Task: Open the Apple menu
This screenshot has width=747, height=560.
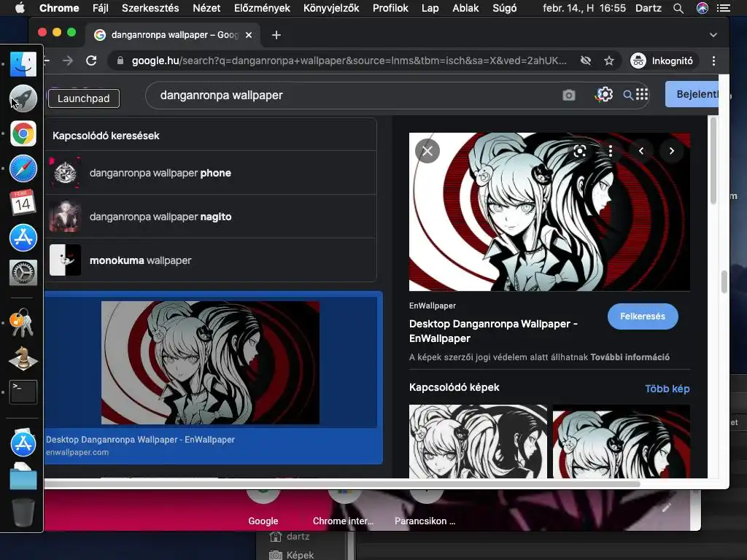Action: (x=20, y=8)
